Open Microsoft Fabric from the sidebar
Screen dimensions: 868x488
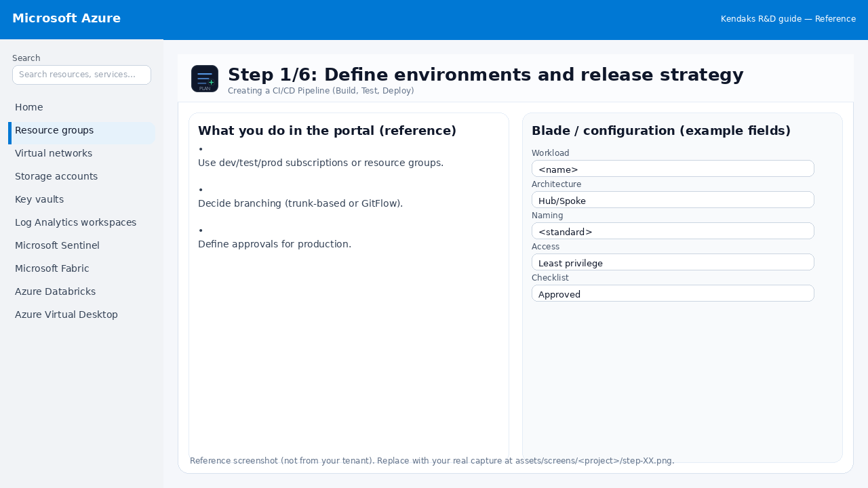point(81,268)
